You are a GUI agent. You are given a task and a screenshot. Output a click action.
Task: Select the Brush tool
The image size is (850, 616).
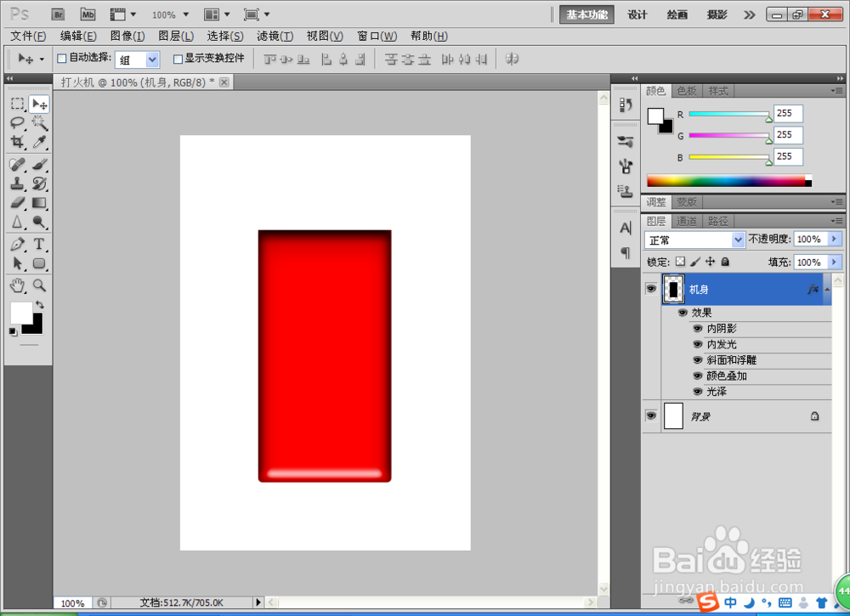click(x=39, y=164)
